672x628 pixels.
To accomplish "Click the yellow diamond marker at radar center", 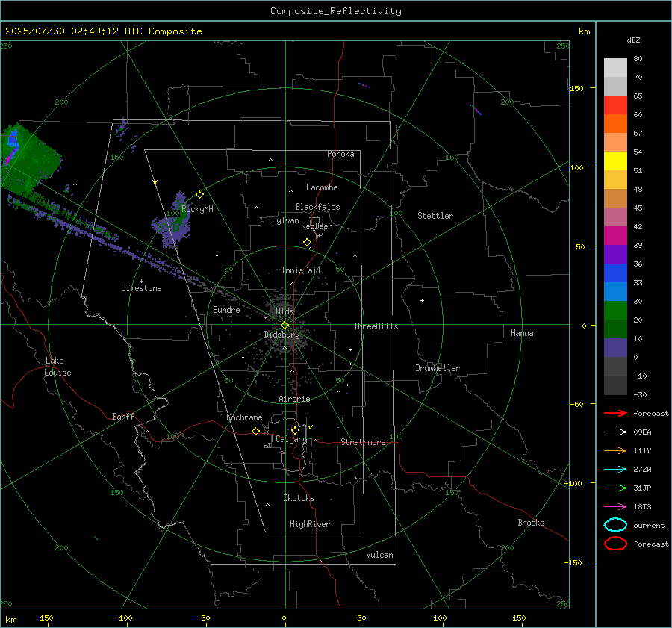I will point(284,326).
